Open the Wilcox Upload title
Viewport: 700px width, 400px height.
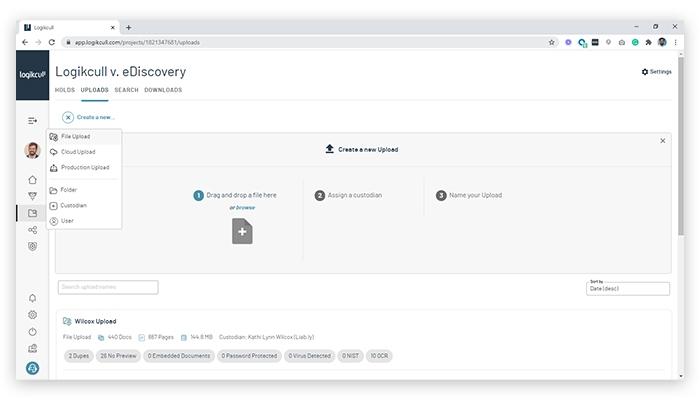pyautogui.click(x=95, y=321)
